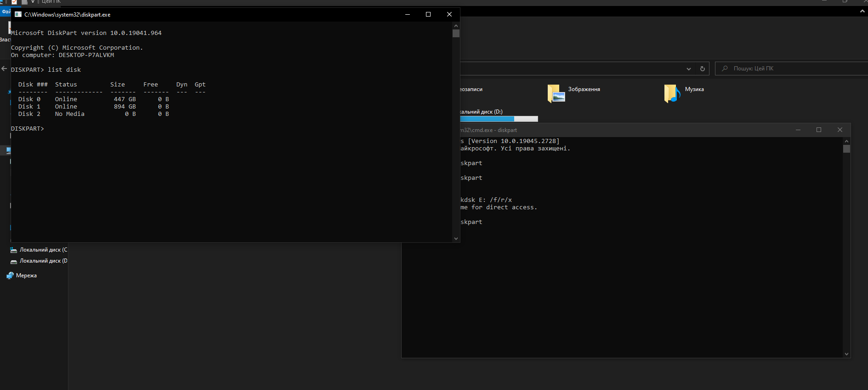868x390 pixels.
Task: Click the diskpart.exe scrollbar thumb
Action: (456, 33)
